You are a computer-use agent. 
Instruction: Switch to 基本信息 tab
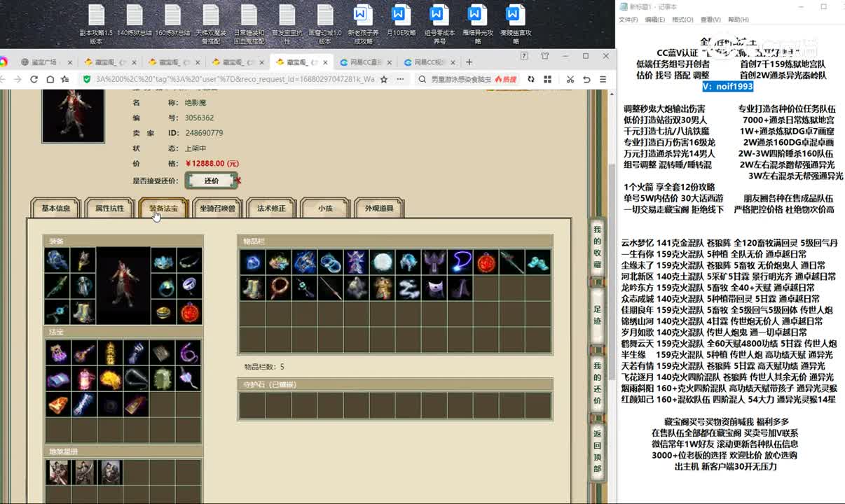56,209
